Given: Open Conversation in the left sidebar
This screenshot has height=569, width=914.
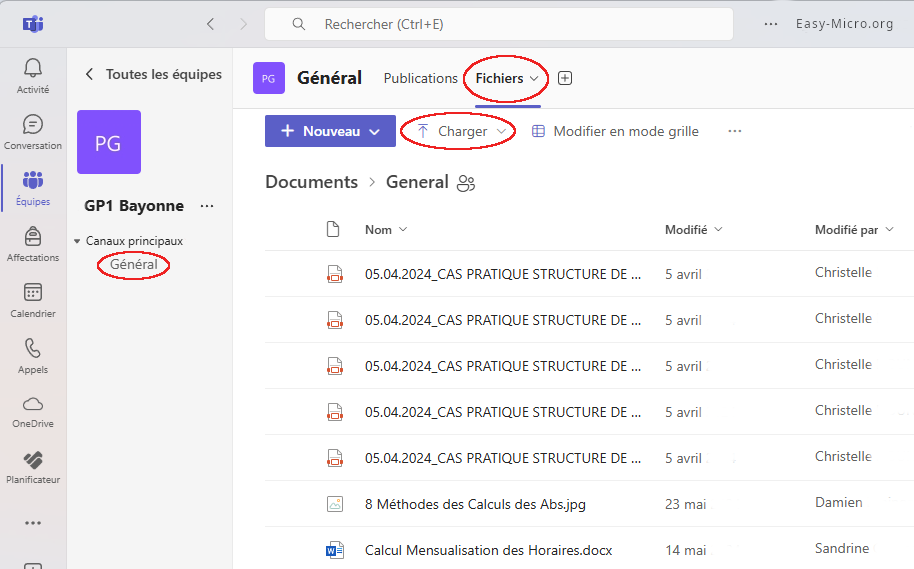Looking at the screenshot, I should pyautogui.click(x=33, y=131).
